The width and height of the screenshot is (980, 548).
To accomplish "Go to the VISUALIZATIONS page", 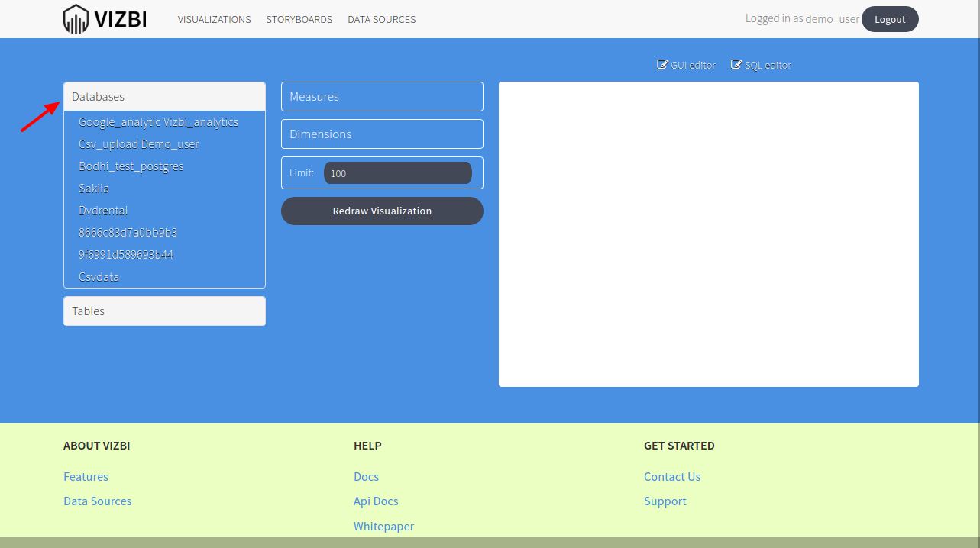I will [214, 19].
